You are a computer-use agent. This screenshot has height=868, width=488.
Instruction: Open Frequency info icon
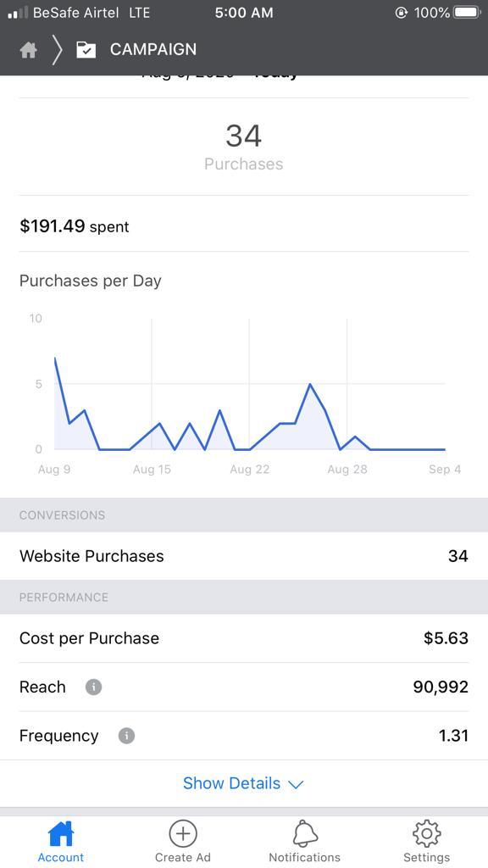126,736
